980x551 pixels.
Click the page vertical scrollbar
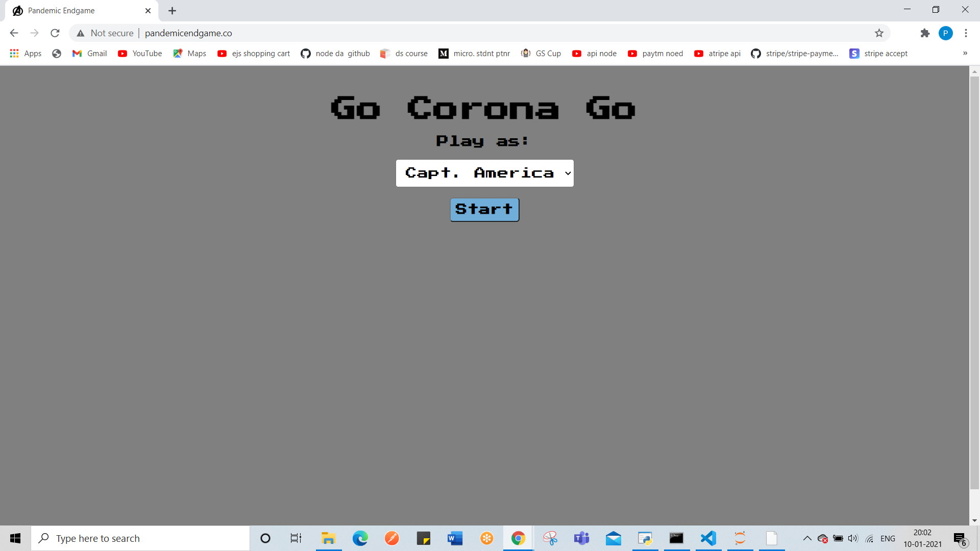pyautogui.click(x=974, y=281)
